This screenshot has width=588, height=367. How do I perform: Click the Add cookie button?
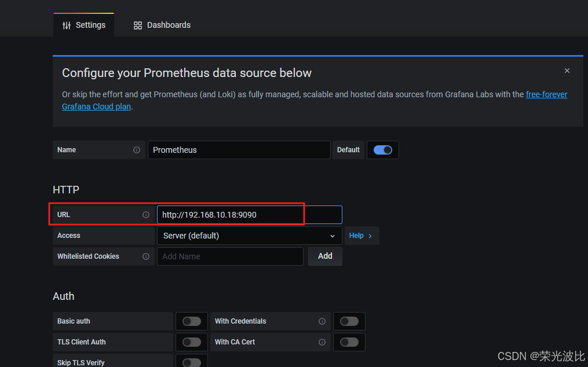[325, 256]
